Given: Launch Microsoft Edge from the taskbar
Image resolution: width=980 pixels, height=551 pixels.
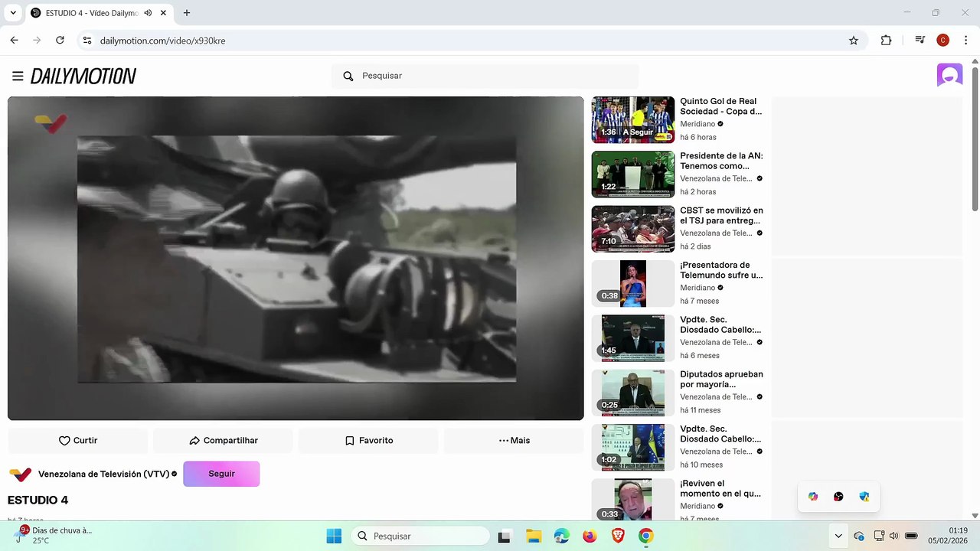Looking at the screenshot, I should tap(561, 536).
